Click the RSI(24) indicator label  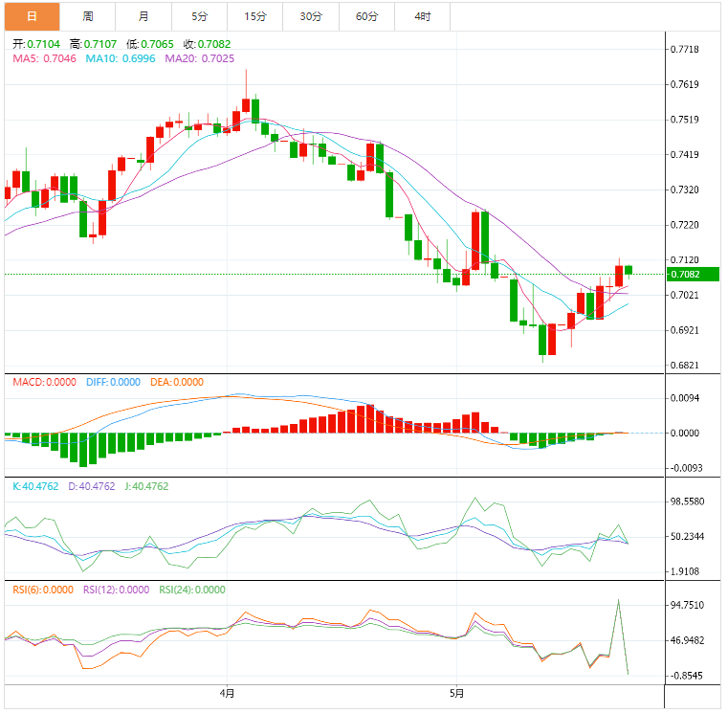click(x=192, y=590)
